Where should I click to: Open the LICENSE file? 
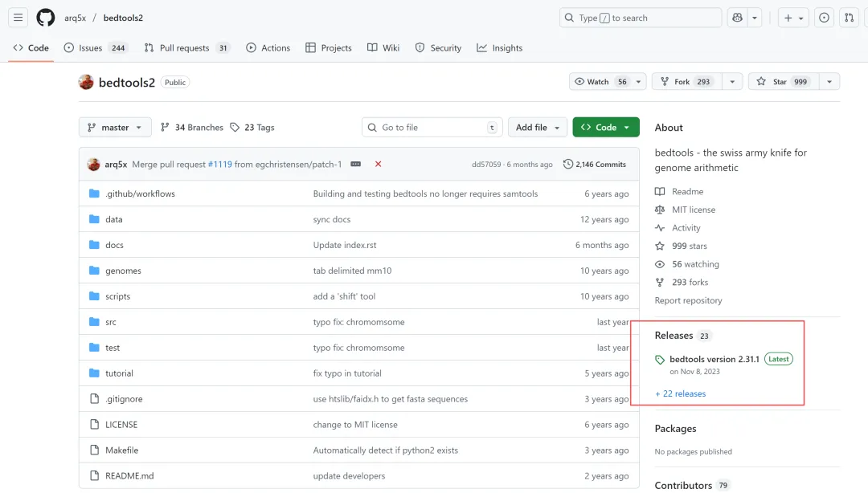pyautogui.click(x=121, y=425)
